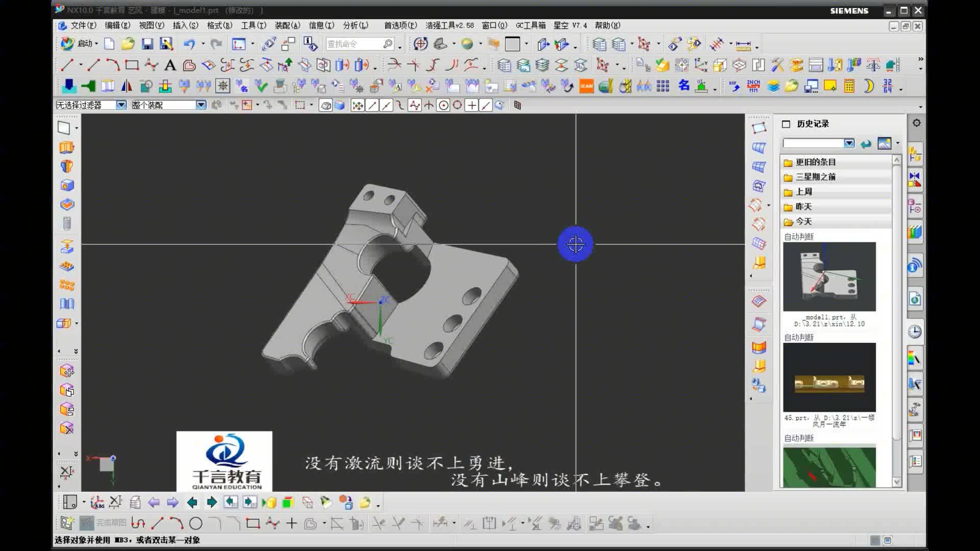
Task: Click the history panel back arrow button
Action: [x=866, y=144]
